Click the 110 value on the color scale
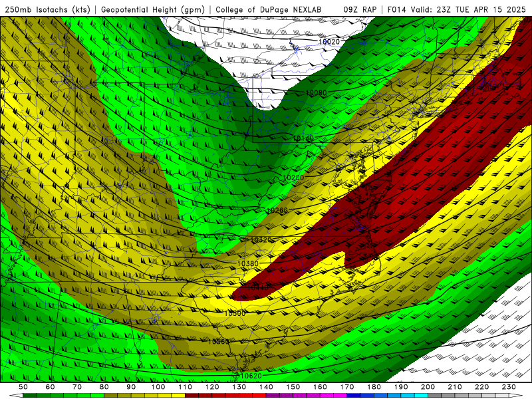This screenshot has width=532, height=399. click(186, 387)
